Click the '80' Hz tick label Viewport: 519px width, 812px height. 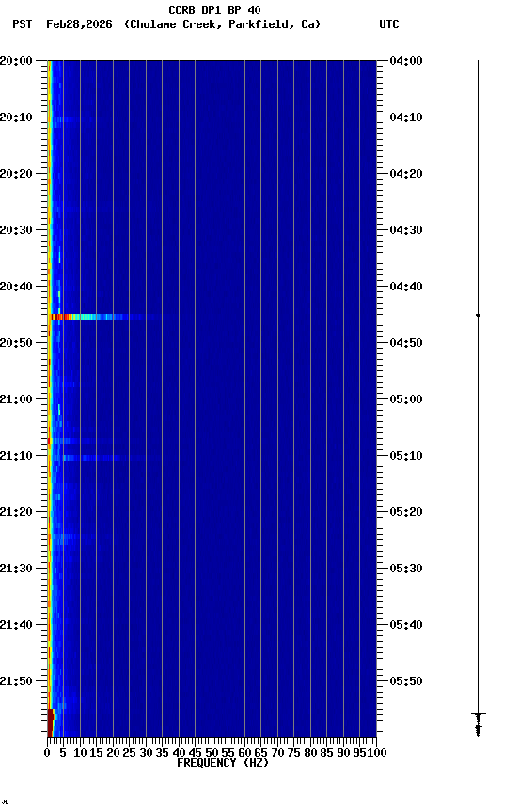[x=310, y=753]
